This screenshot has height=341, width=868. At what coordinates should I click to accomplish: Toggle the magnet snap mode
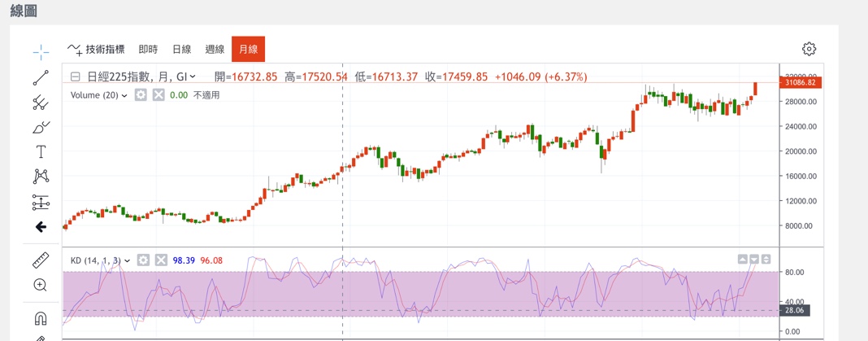pos(41,318)
